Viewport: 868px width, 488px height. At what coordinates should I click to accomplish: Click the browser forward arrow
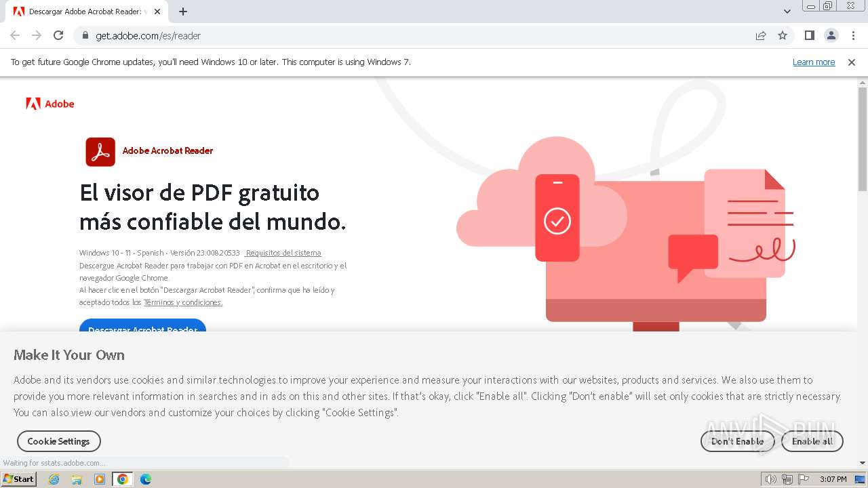(37, 35)
